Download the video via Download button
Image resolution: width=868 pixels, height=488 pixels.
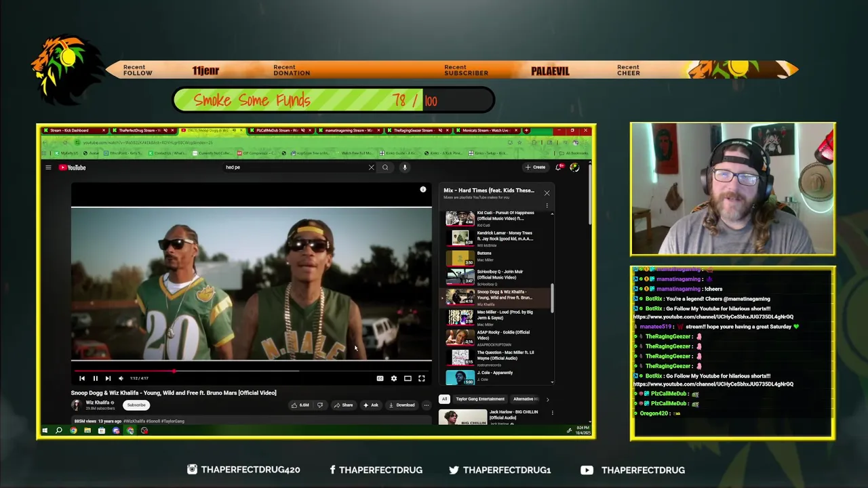click(x=402, y=405)
